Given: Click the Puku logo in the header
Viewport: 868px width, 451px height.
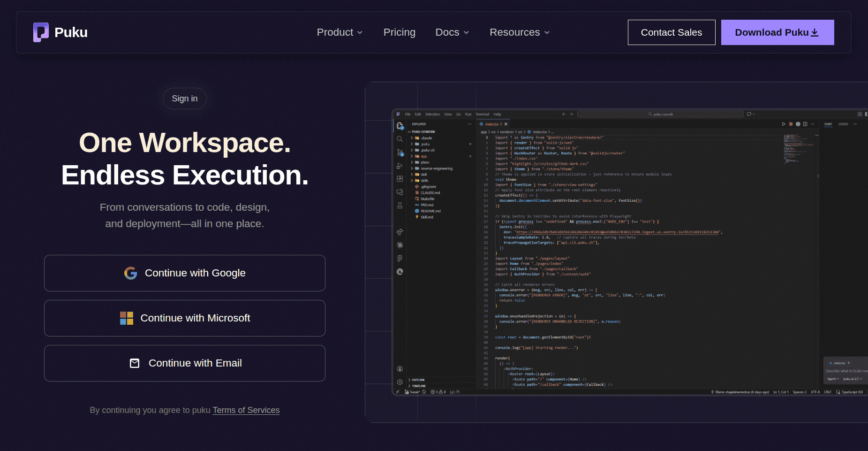Looking at the screenshot, I should [x=60, y=32].
